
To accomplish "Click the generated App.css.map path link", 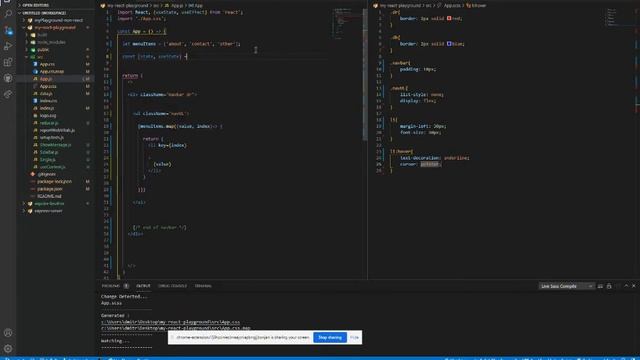I will [176, 328].
